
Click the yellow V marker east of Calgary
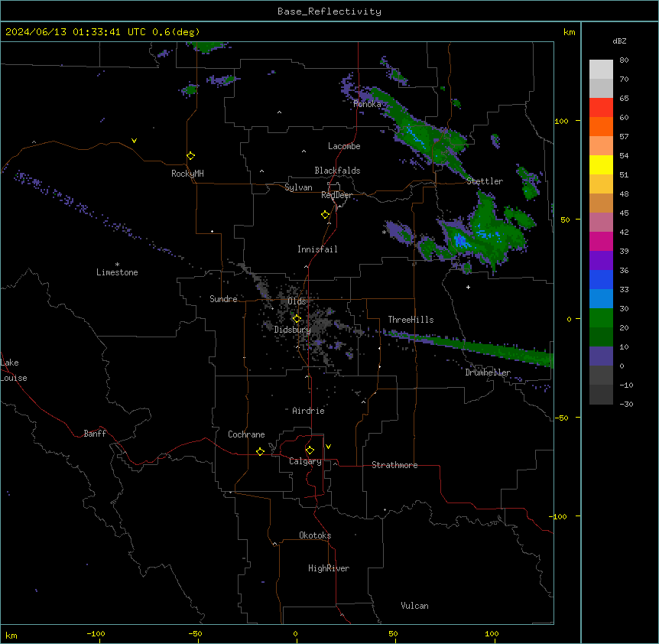point(328,447)
